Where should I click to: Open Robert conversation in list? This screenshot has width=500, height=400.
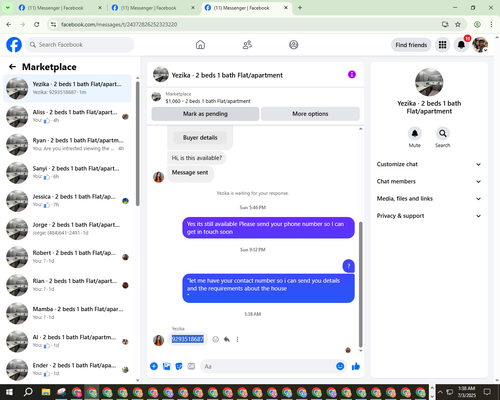tap(67, 257)
